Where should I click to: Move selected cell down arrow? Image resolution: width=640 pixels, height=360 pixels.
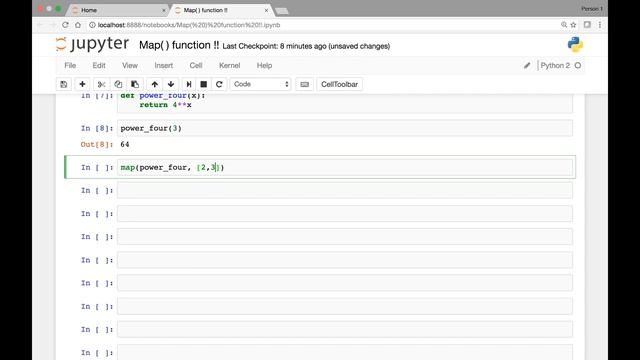(x=171, y=84)
